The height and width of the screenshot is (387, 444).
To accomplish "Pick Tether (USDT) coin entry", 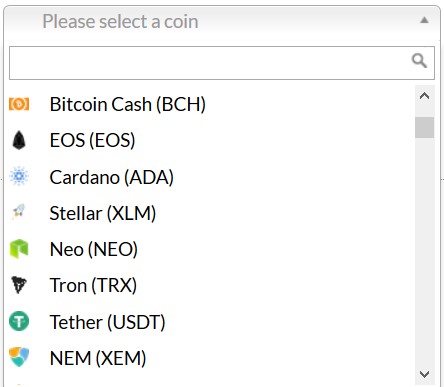I will pos(210,322).
